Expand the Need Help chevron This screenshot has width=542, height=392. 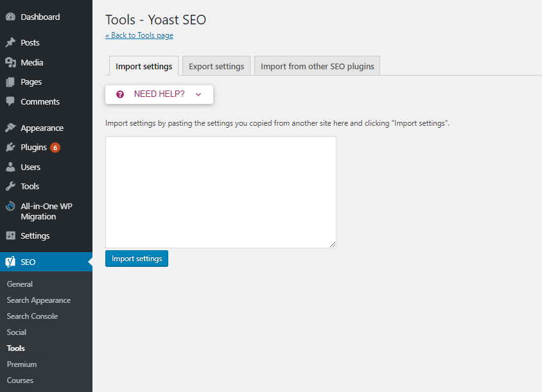[198, 94]
